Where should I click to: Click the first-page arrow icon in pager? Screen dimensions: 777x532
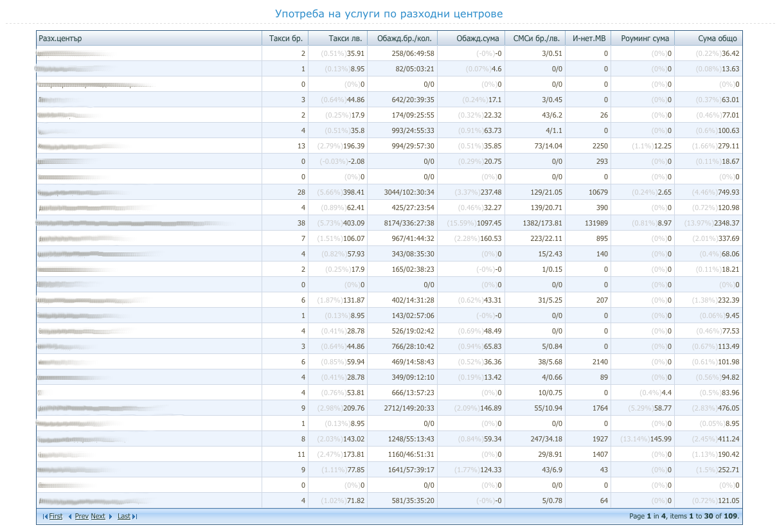45,517
